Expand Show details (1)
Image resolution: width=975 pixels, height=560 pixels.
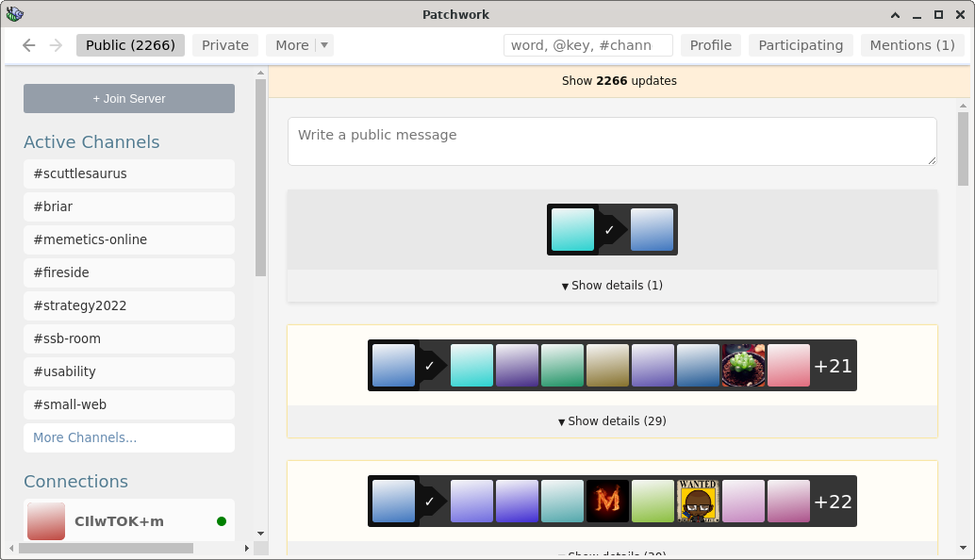[x=613, y=286]
